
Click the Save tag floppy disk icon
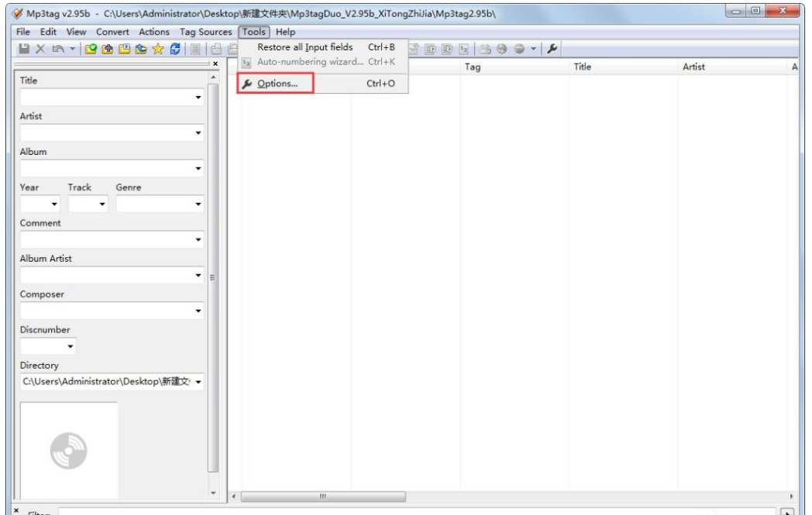pyautogui.click(x=24, y=49)
